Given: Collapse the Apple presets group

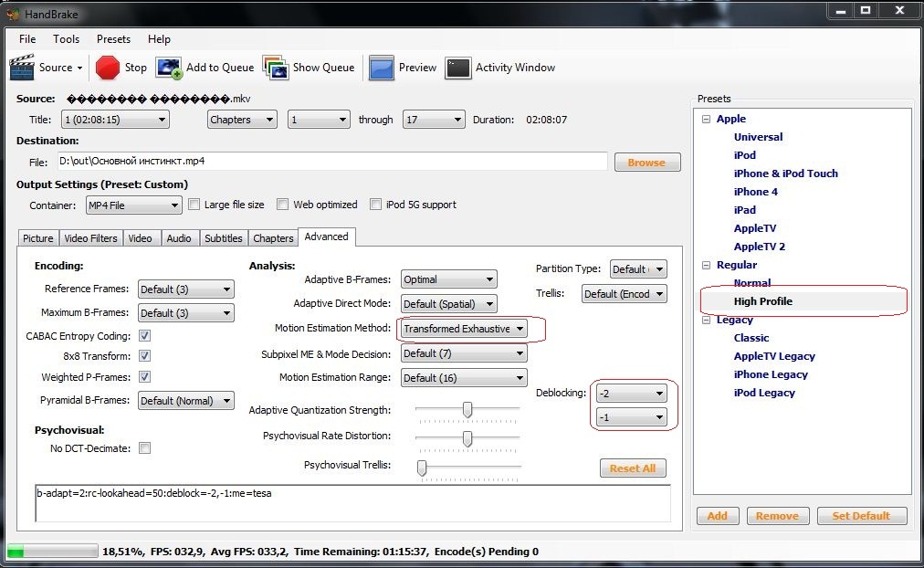Looking at the screenshot, I should pos(706,119).
